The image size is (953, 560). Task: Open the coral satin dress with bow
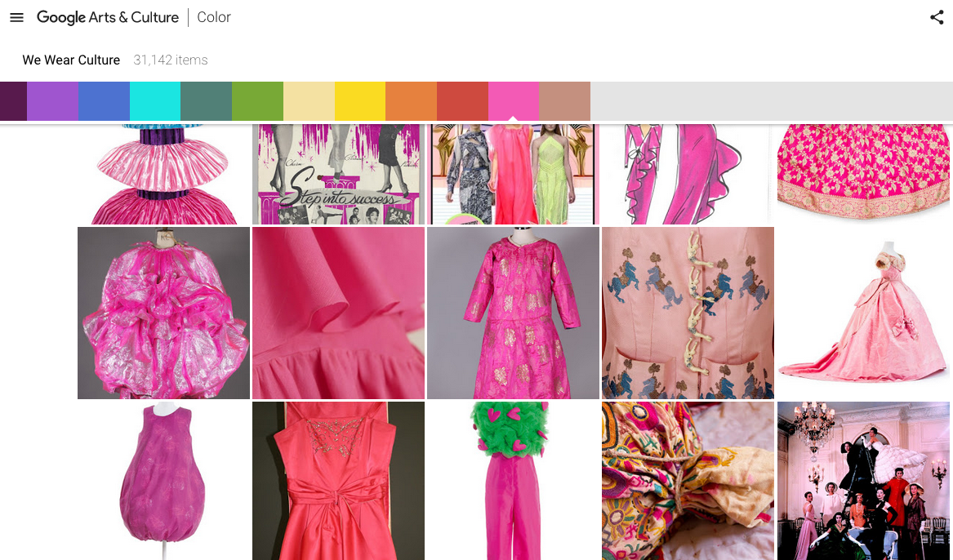[x=338, y=480]
